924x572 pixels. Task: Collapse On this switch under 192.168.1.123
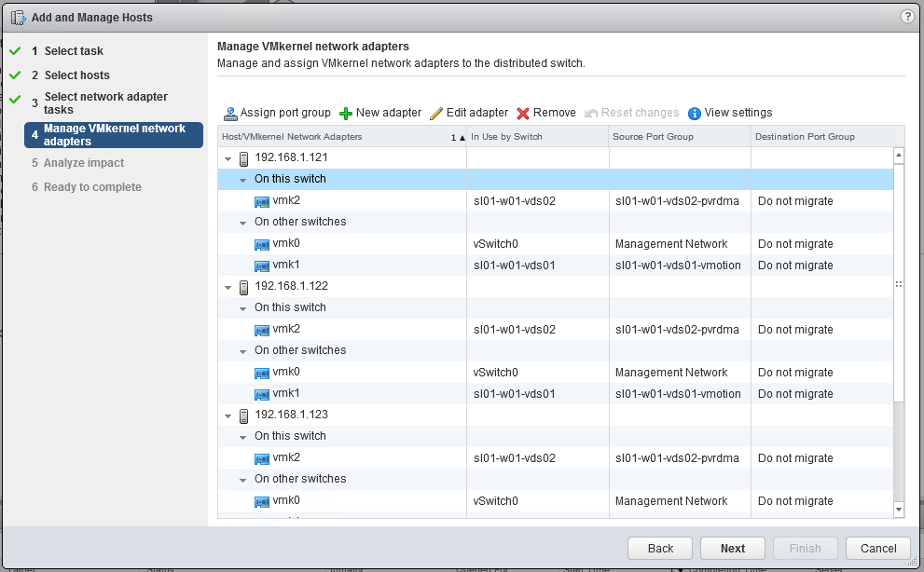242,437
